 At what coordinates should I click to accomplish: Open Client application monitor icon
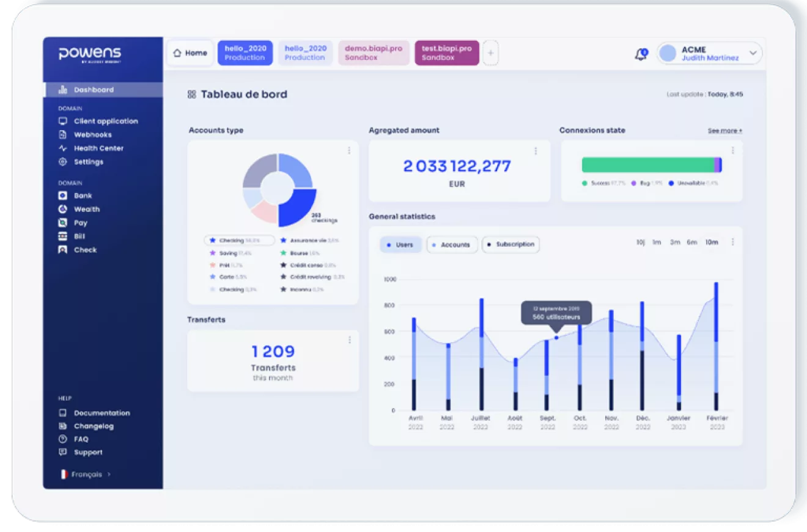[x=62, y=121]
